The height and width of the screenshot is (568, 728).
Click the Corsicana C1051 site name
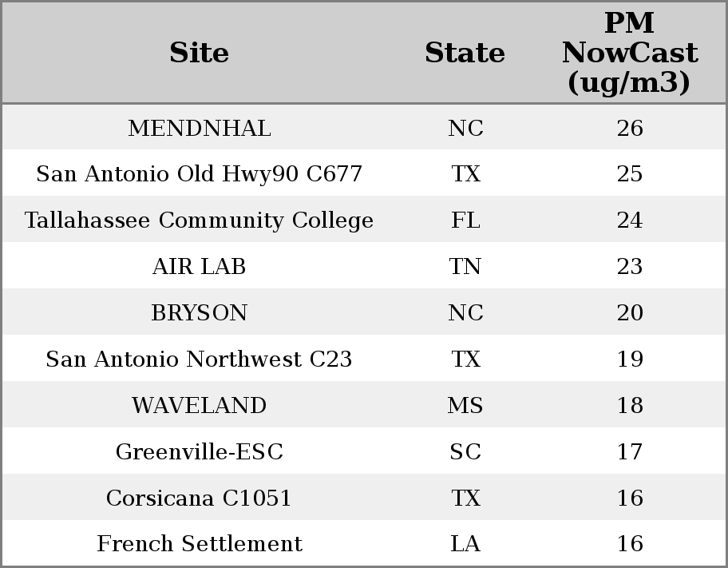[199, 498]
